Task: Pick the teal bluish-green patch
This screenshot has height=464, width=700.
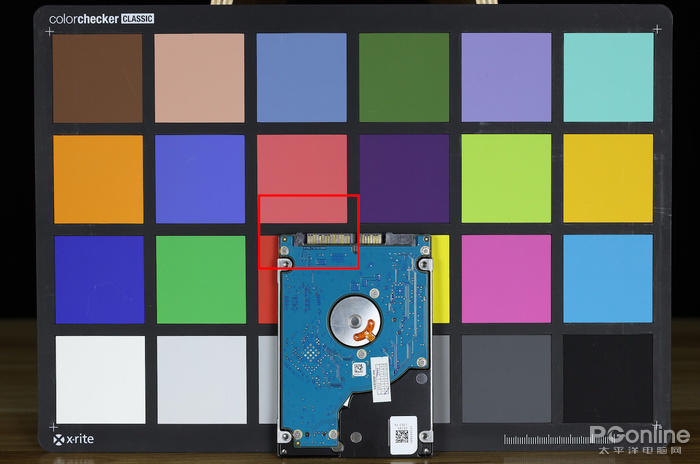Action: (608, 77)
